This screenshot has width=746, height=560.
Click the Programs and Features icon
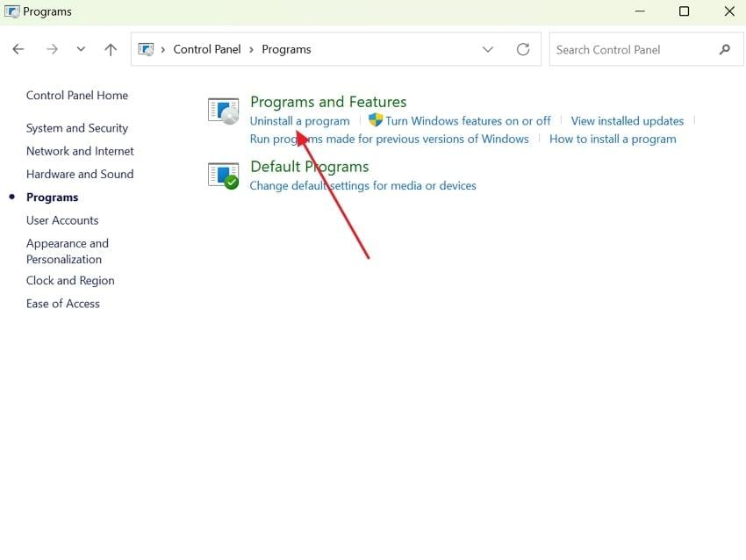click(x=224, y=111)
